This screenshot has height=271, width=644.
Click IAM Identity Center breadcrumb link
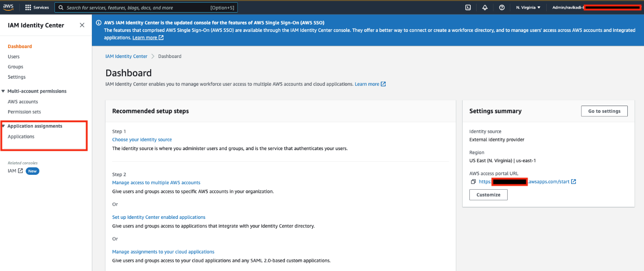tap(126, 56)
